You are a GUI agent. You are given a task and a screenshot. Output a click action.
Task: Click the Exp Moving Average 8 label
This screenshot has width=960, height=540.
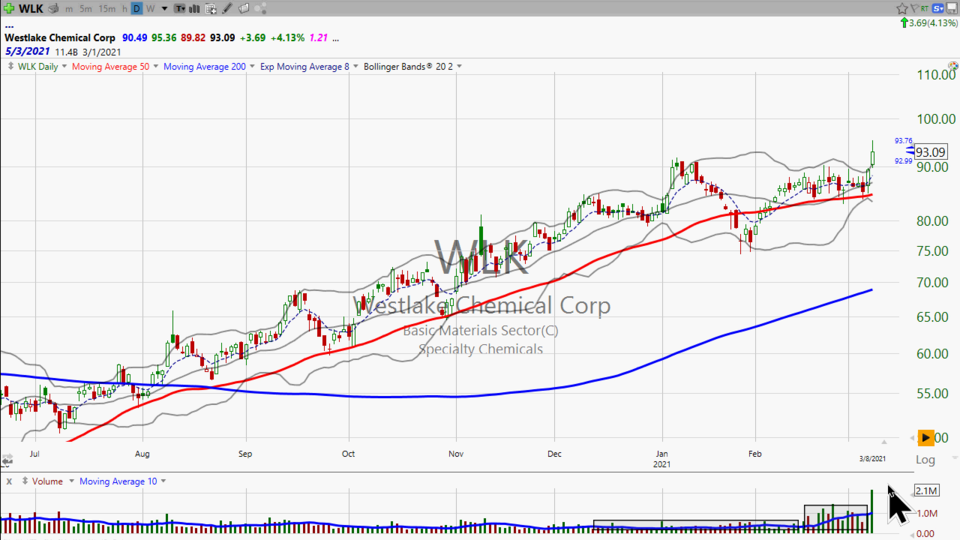pyautogui.click(x=304, y=66)
